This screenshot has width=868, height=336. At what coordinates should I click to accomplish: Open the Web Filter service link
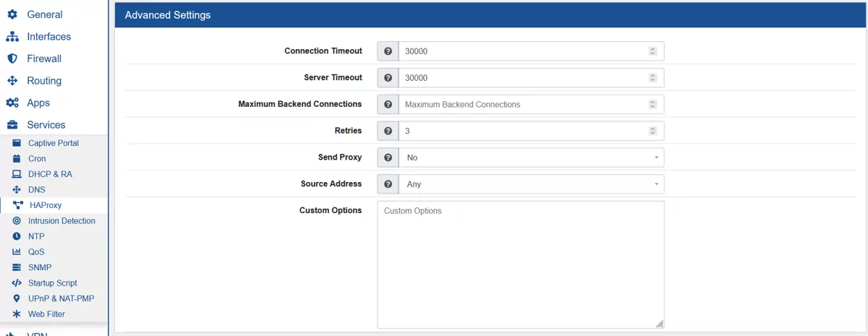pos(46,314)
